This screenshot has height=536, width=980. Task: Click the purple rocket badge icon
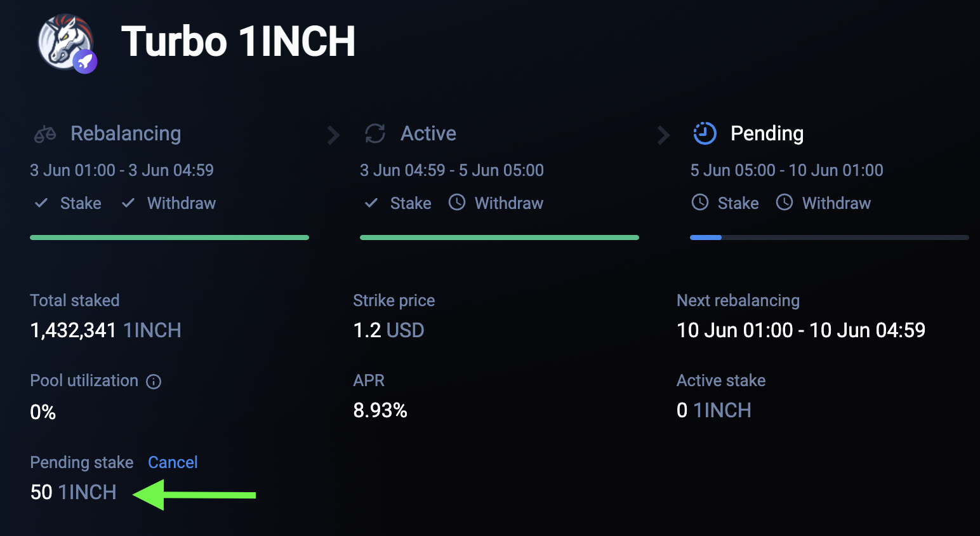tap(85, 62)
